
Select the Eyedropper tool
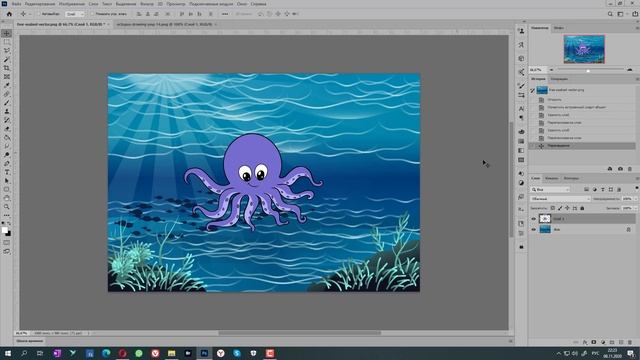coord(7,85)
